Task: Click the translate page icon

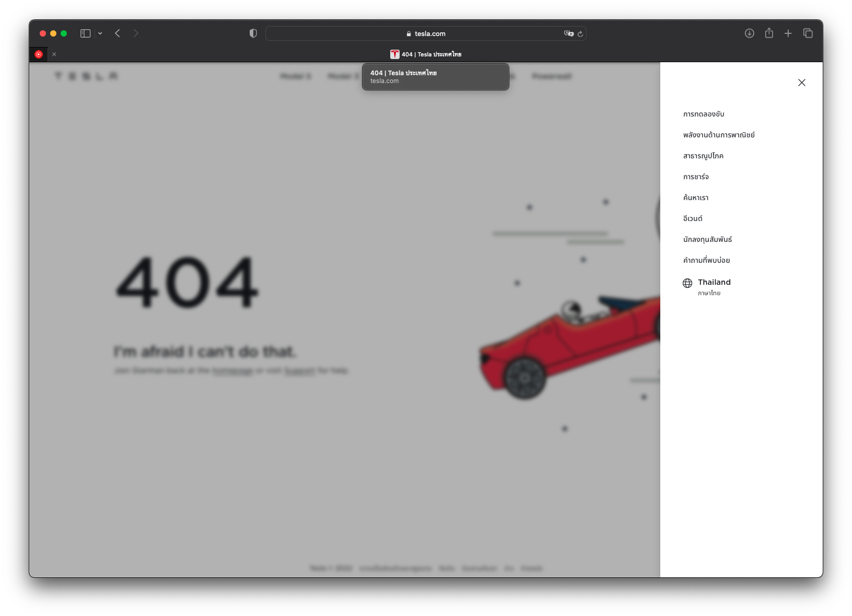Action: (x=568, y=33)
